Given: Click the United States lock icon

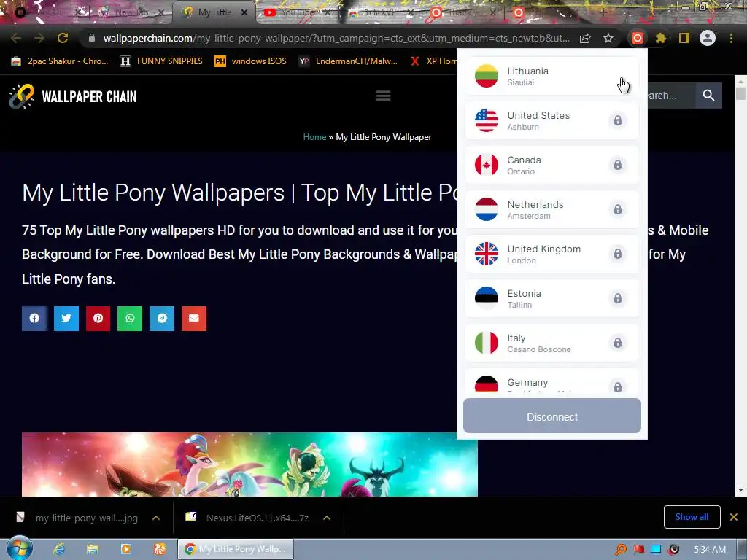Looking at the screenshot, I should pos(617,120).
